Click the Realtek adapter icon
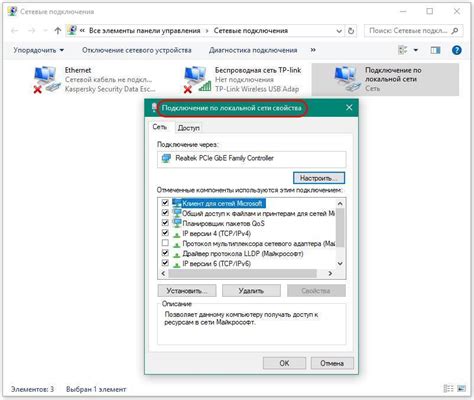Image resolution: width=474 pixels, height=400 pixels. coord(166,158)
